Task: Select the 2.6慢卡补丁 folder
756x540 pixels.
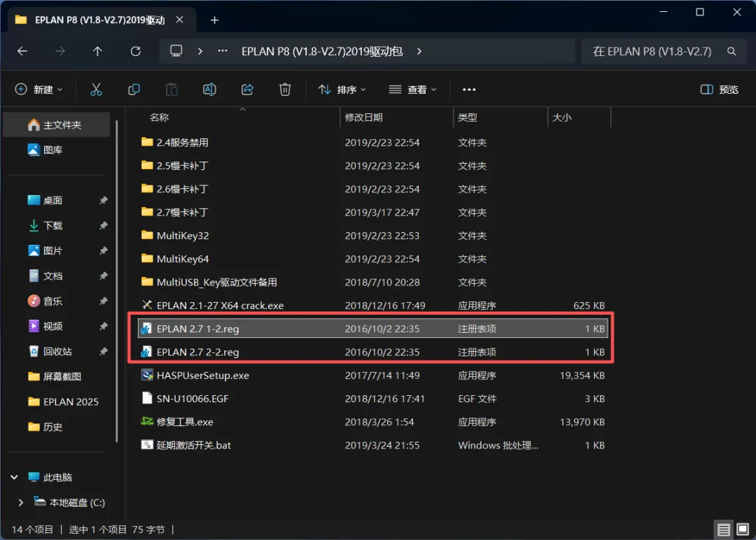Action: pyautogui.click(x=372, y=189)
